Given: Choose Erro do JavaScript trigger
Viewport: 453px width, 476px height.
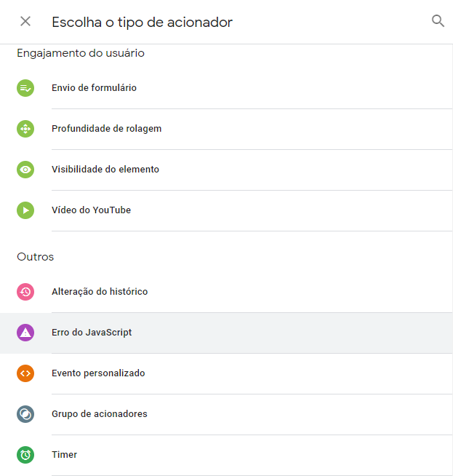Looking at the screenshot, I should [92, 333].
